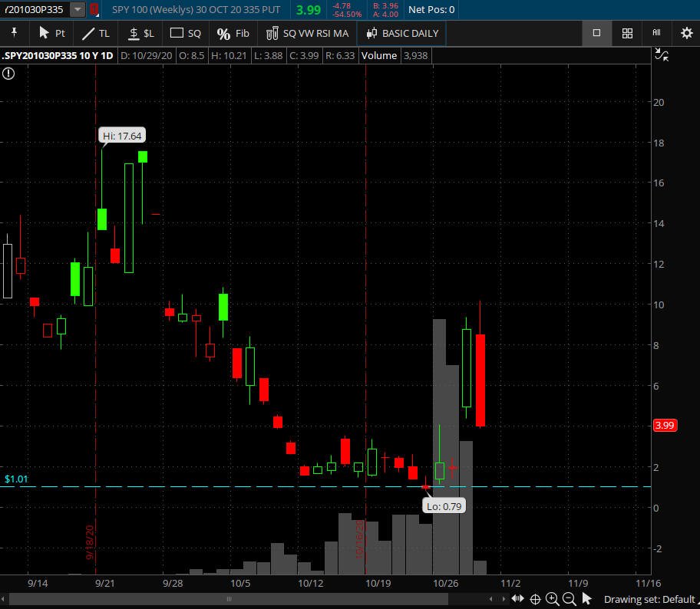Open the SQ VW RSI MA studies menu
Screen dimensions: 700x609
pos(307,33)
